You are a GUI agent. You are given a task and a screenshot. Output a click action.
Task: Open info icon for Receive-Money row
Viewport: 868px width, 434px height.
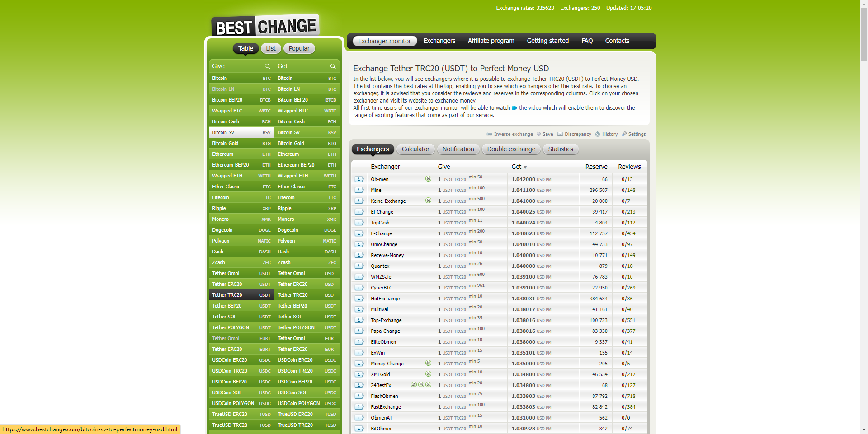point(359,255)
